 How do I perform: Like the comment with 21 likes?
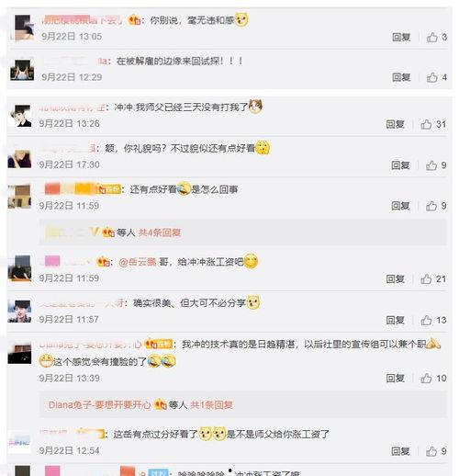pyautogui.click(x=426, y=279)
